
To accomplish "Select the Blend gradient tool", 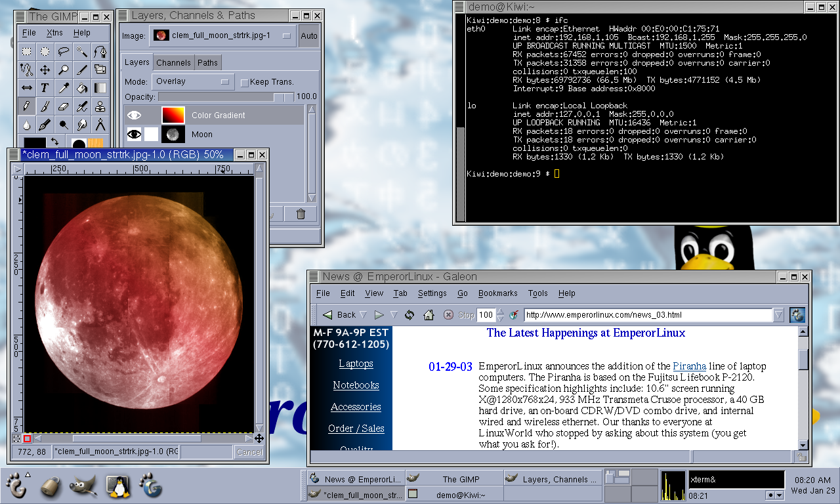I will 100,87.
